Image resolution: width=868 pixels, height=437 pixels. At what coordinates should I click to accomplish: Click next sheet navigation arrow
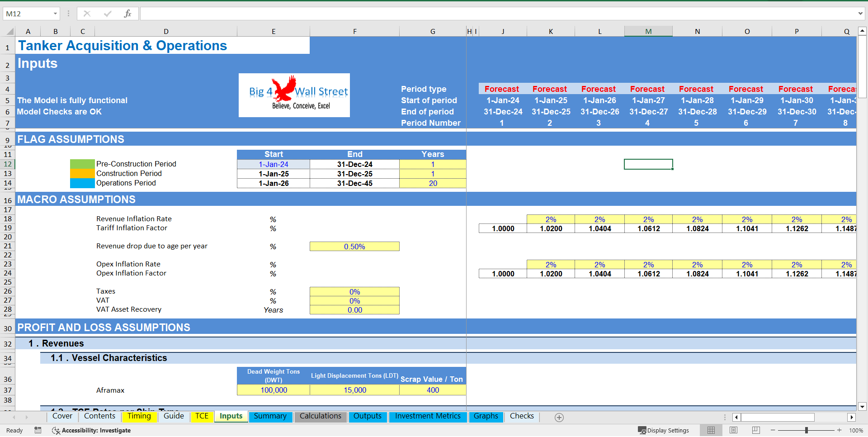pos(27,417)
